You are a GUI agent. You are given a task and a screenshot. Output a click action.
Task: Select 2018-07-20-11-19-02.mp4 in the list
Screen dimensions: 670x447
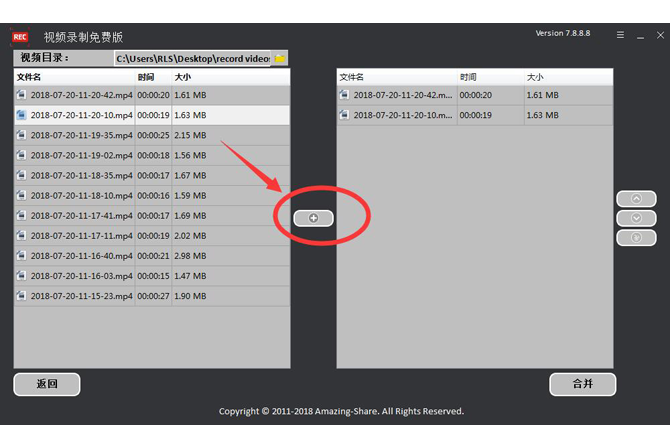point(81,155)
